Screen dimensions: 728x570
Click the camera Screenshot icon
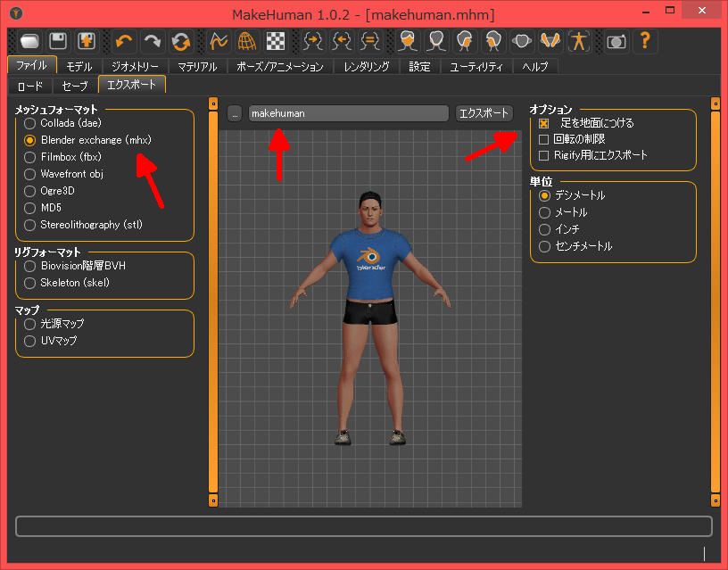click(x=616, y=41)
